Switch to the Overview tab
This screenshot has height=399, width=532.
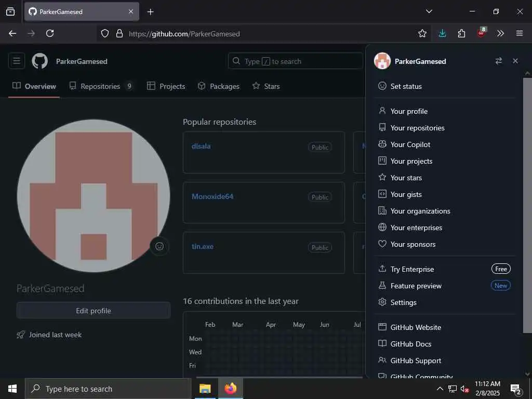[x=34, y=86]
